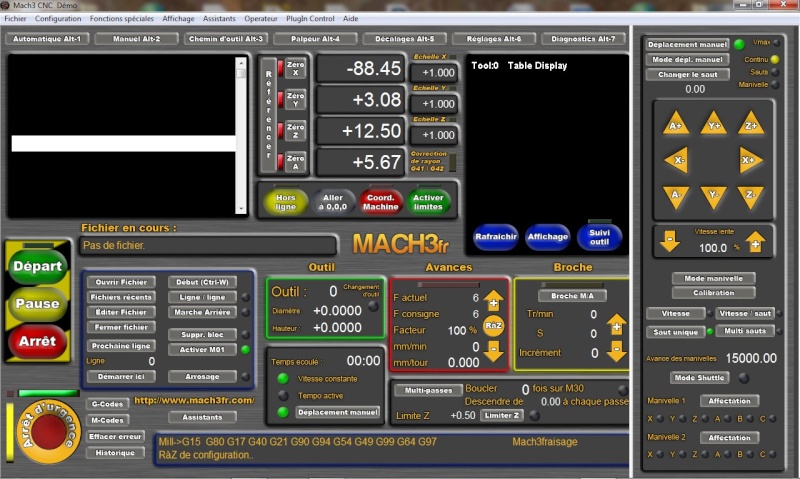This screenshot has height=479, width=800.
Task: Click Aller à 0,0,0 button
Action: click(x=333, y=202)
